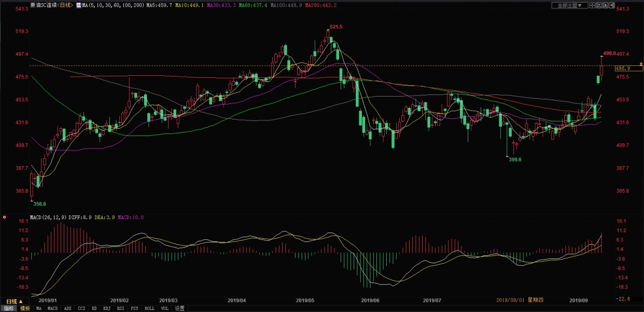Click the 486.9 current price label
Image resolution: width=644 pixels, height=312 pixels.
click(622, 69)
